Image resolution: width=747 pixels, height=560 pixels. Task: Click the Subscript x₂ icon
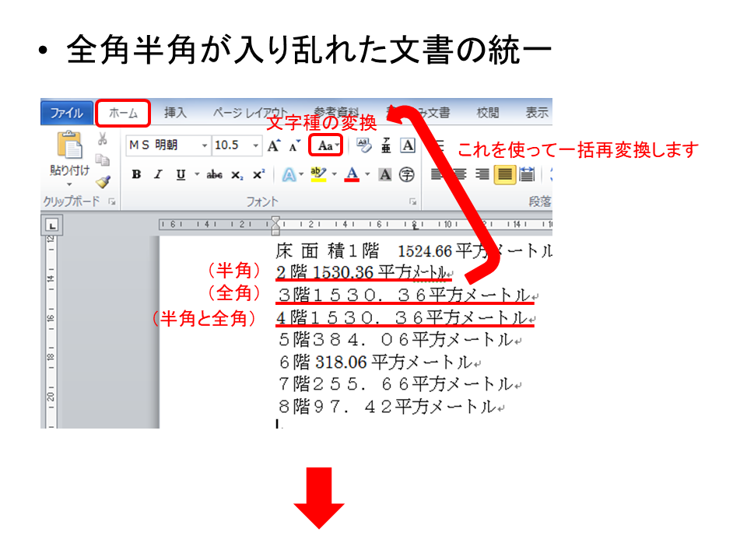[x=237, y=175]
